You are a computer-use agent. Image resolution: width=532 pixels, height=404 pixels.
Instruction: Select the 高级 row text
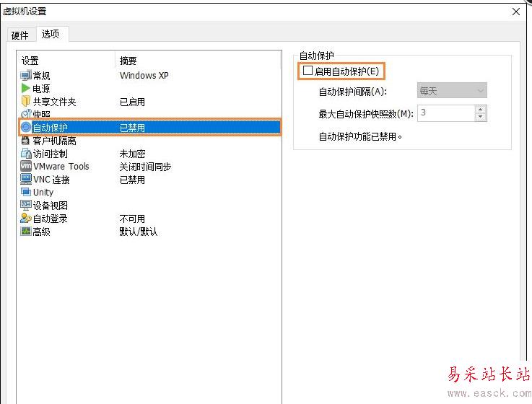[x=41, y=232]
